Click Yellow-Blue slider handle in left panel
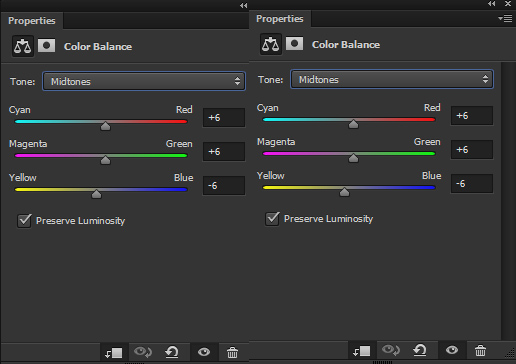Screen dimensions: 516x364 [96, 194]
